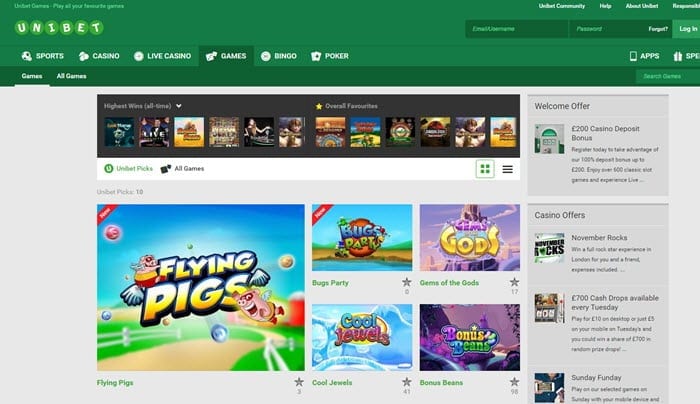Image resolution: width=700 pixels, height=404 pixels.
Task: Open the Flying Pigs game image
Action: [201, 287]
